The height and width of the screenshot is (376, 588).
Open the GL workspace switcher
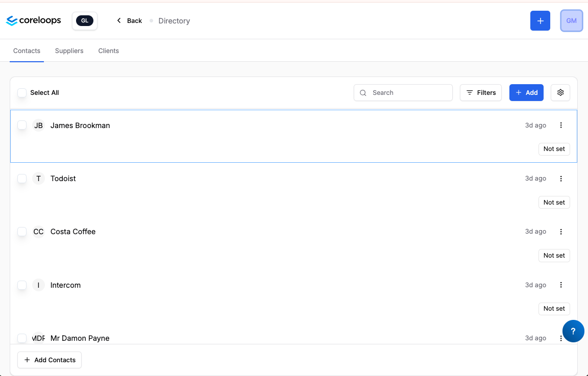(85, 20)
